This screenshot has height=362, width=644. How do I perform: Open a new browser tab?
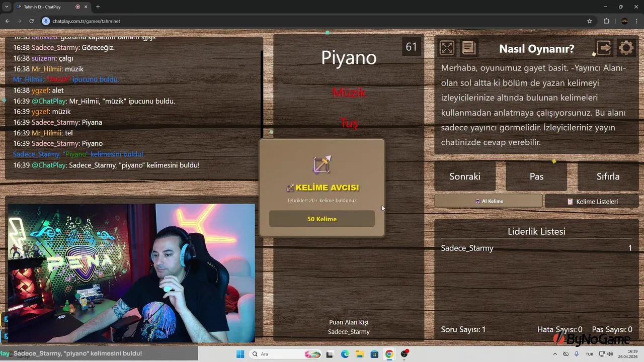pyautogui.click(x=98, y=7)
